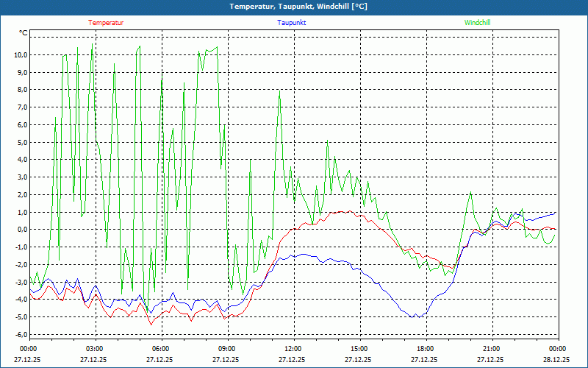
Task: Select the 12:00 time axis label
Action: [293, 349]
